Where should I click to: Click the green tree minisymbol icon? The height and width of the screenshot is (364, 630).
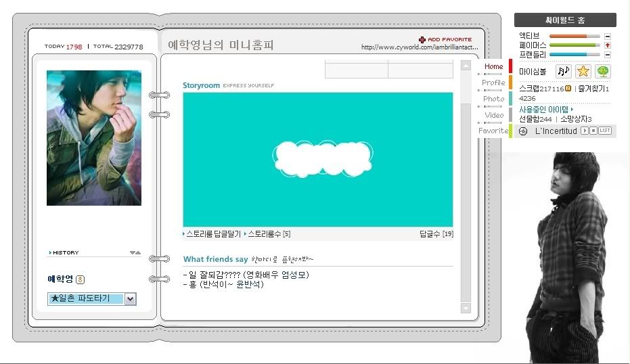tap(602, 71)
